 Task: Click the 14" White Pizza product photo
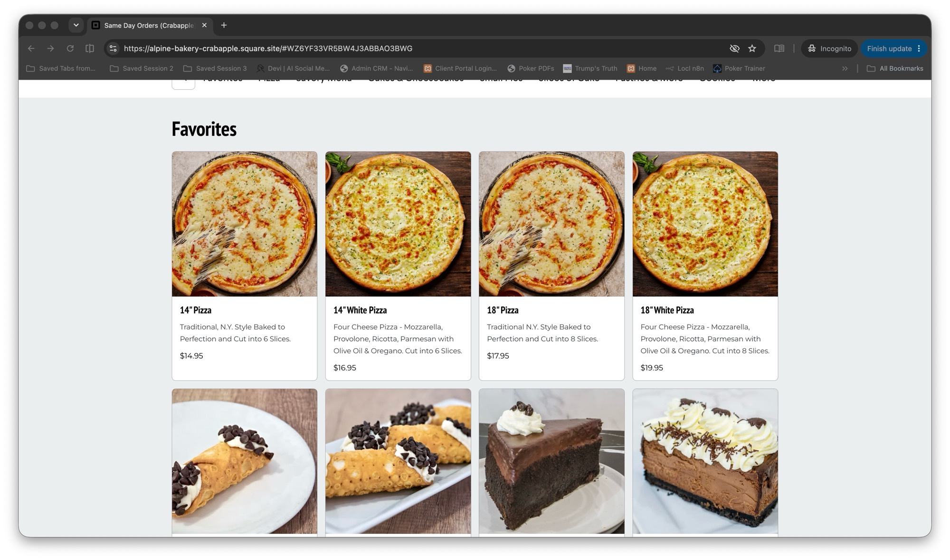pyautogui.click(x=398, y=224)
